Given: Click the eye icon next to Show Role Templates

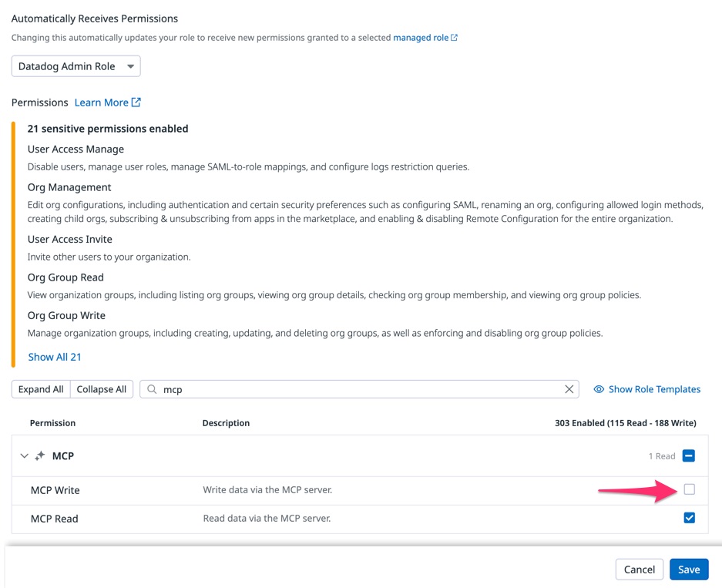Looking at the screenshot, I should click(599, 389).
